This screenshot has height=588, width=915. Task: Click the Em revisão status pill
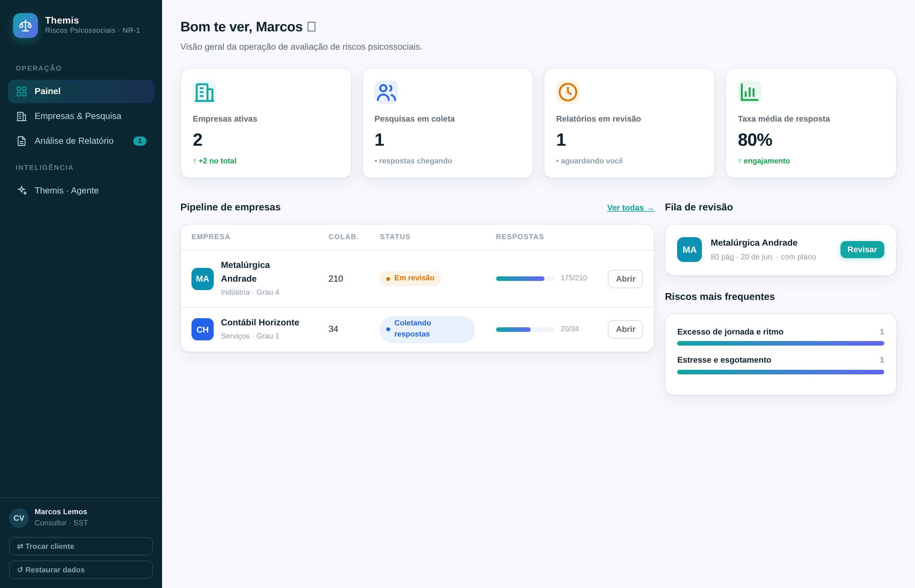click(x=410, y=278)
